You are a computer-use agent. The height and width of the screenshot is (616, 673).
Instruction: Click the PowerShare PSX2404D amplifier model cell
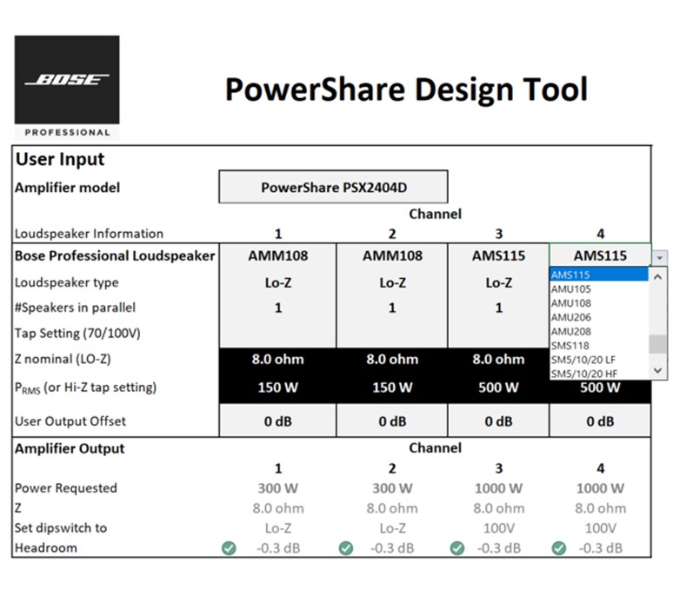coord(332,187)
